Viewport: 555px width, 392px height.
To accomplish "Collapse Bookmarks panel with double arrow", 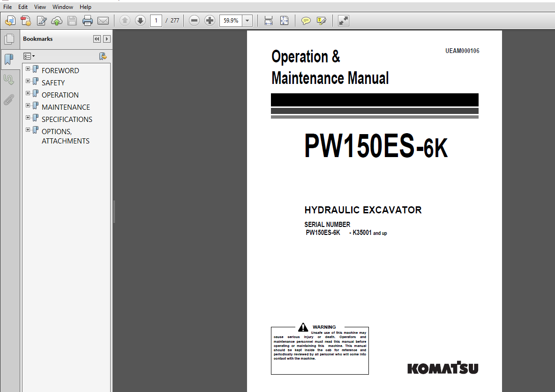I will coord(97,39).
